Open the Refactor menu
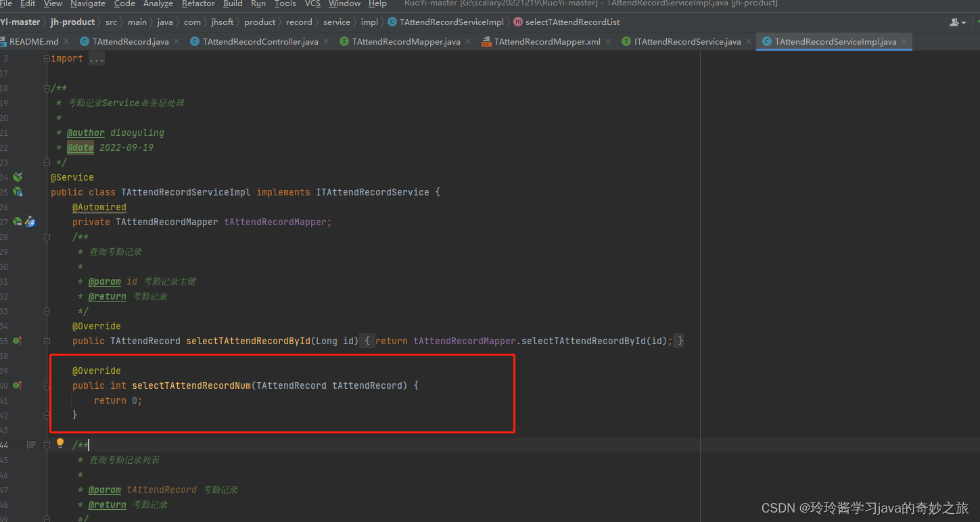Viewport: 980px width, 522px height. coord(198,3)
